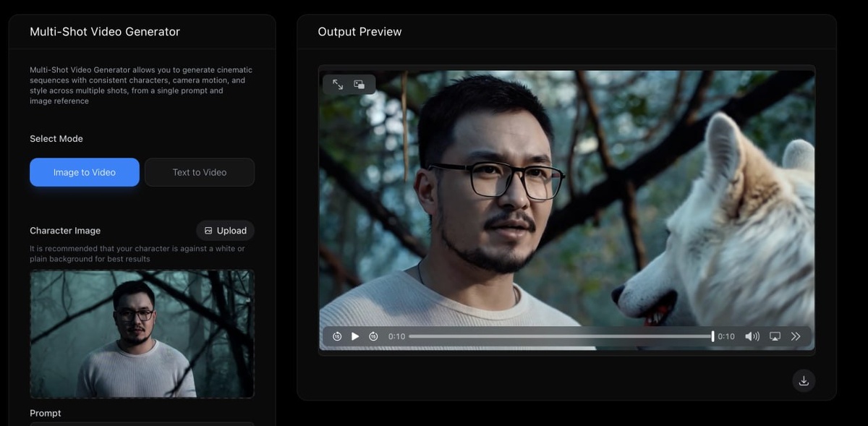Click the elapsed time 0:10 label

coord(396,336)
